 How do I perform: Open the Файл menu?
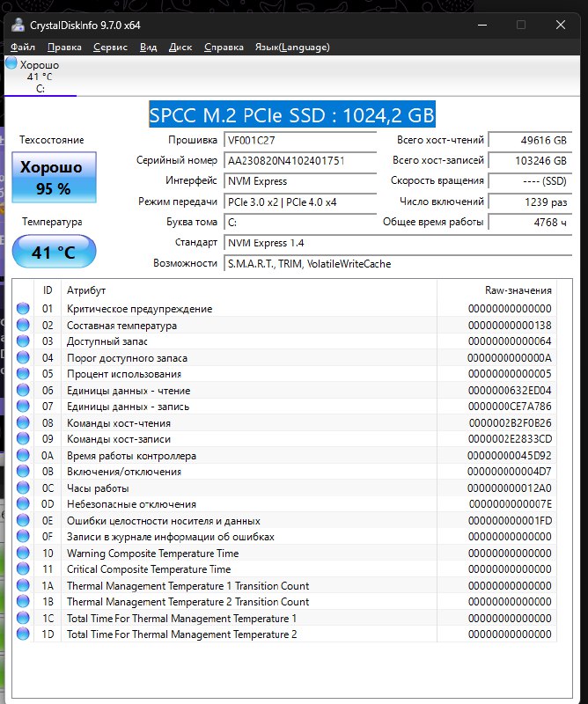[24, 47]
